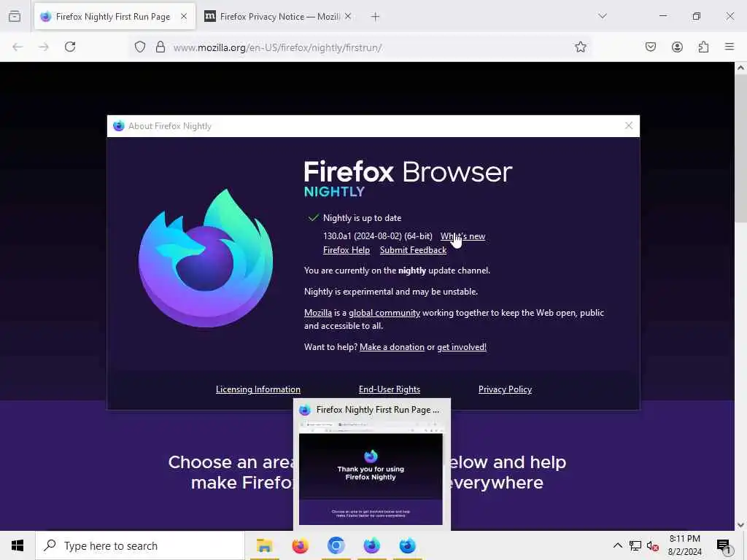
Task: Show hidden system tray icons
Action: (617, 545)
